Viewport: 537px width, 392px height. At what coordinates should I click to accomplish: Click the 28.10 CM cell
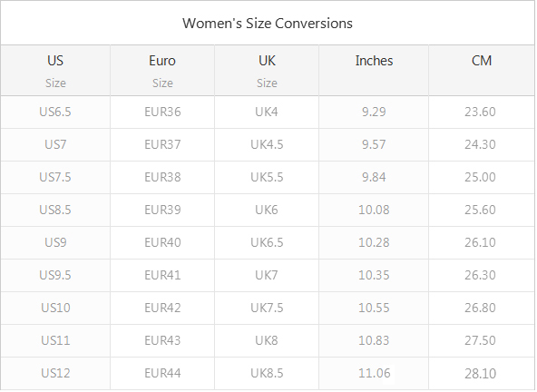pos(482,373)
